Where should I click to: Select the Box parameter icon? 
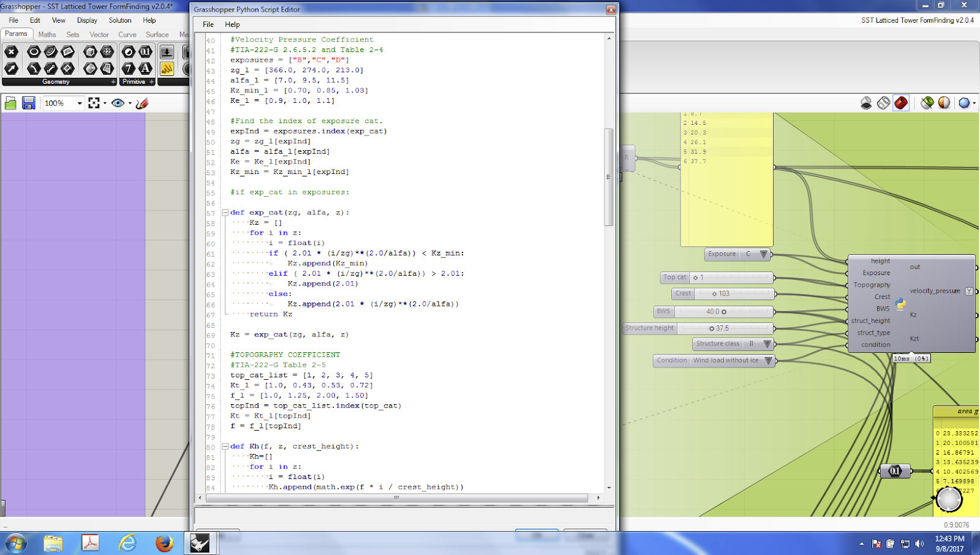tap(90, 51)
